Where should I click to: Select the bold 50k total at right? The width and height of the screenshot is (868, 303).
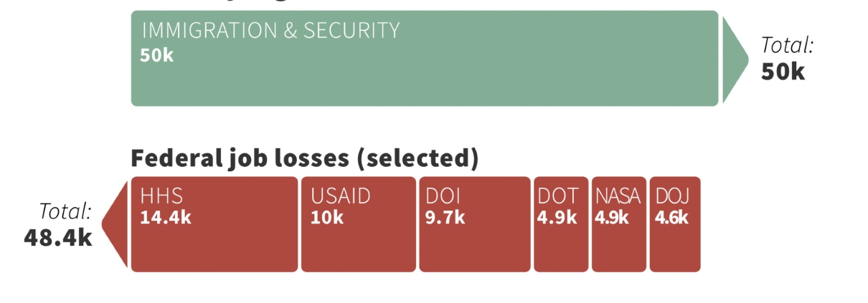pos(783,72)
